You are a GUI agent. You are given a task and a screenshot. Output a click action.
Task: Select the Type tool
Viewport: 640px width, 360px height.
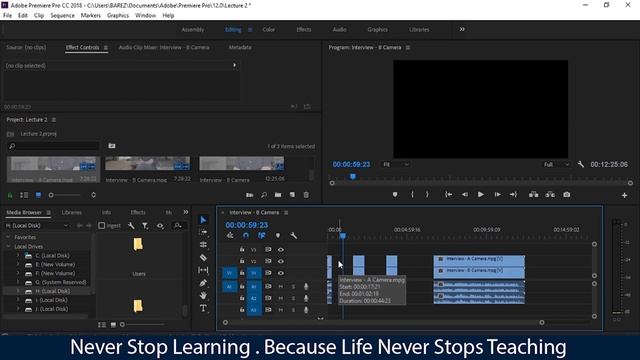(203, 308)
